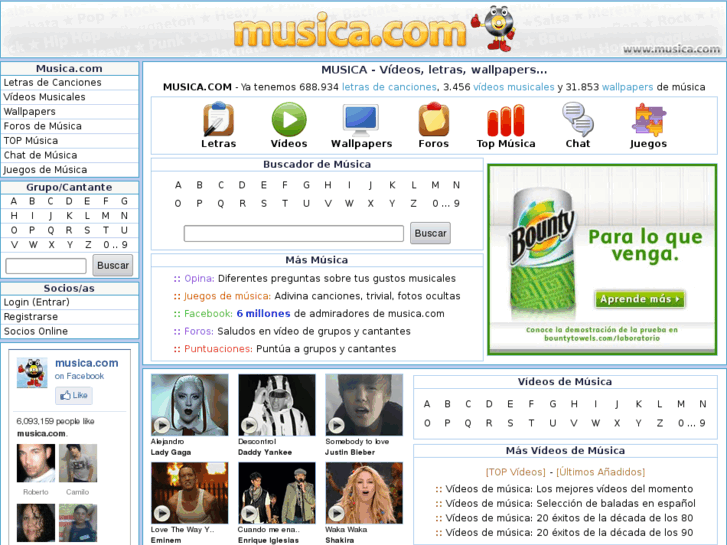
Task: Click Letras de Canciones in sidebar
Action: (x=52, y=83)
